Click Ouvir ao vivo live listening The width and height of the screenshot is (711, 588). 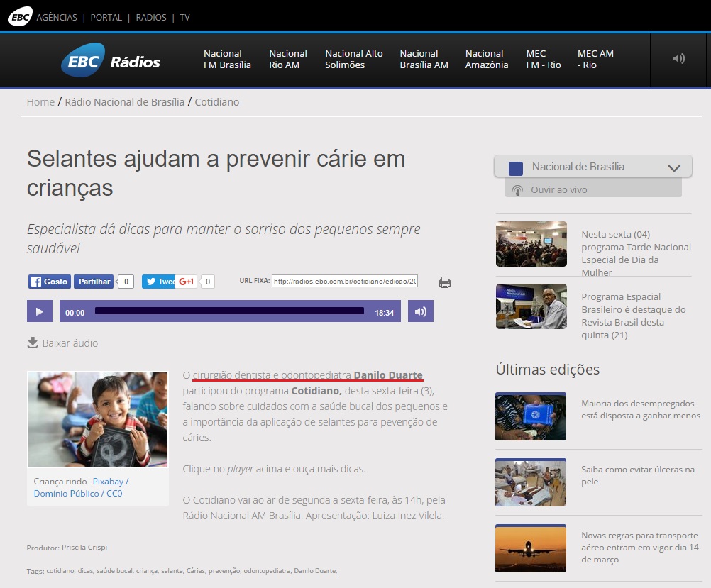(x=558, y=190)
